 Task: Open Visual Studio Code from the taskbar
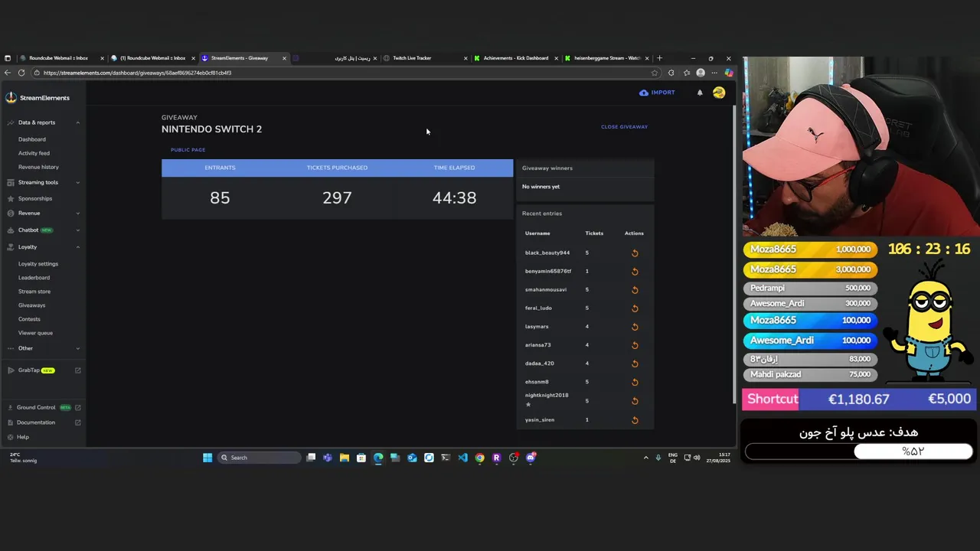click(462, 458)
